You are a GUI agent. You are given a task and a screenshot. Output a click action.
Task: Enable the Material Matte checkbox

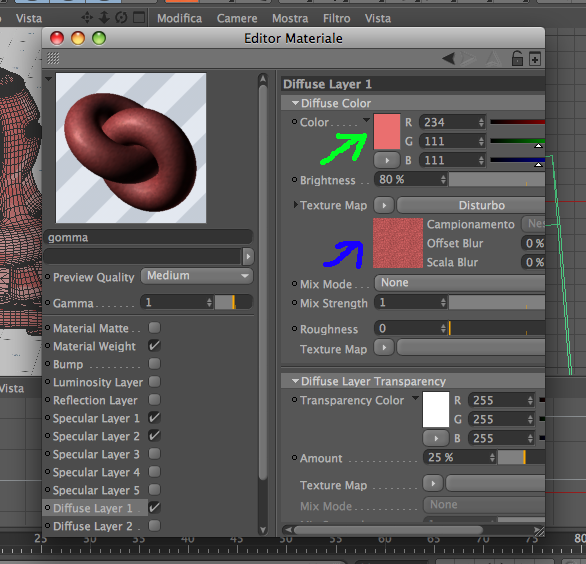[x=154, y=328]
